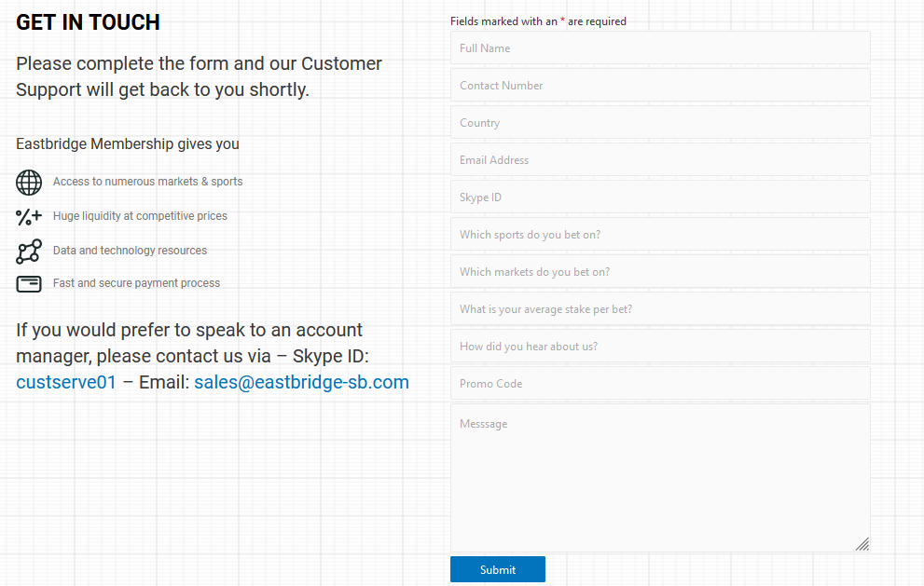Click the percent liquidity icon
This screenshot has width=924, height=586.
(29, 217)
